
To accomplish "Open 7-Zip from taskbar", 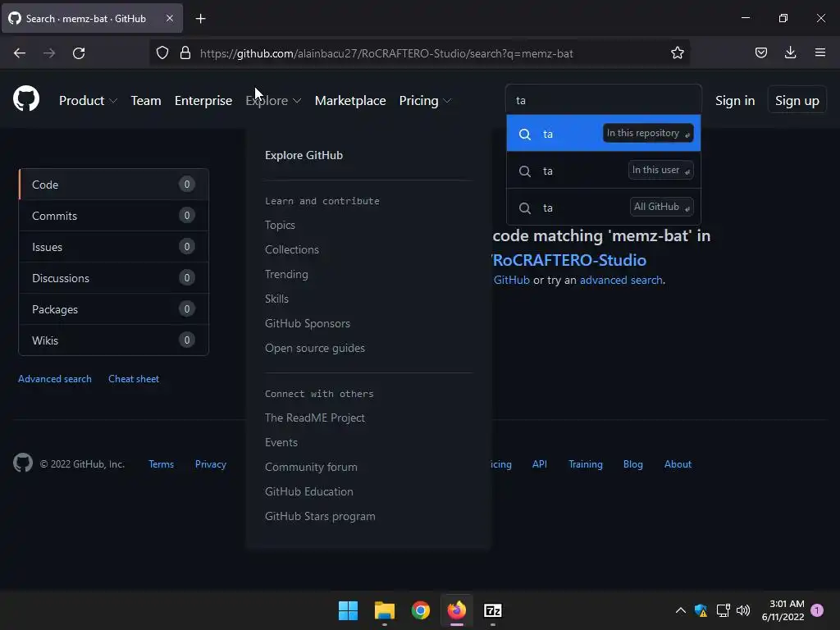I will 493,610.
